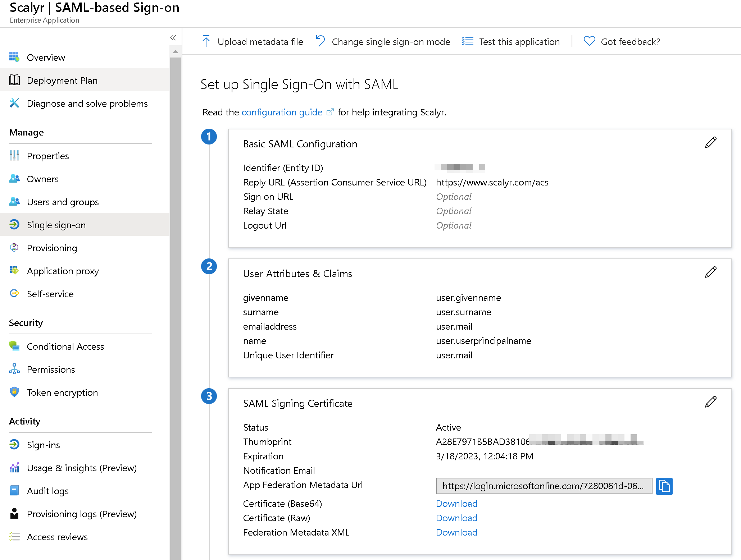
Task: Click the Overview grid icon
Action: (x=14, y=57)
